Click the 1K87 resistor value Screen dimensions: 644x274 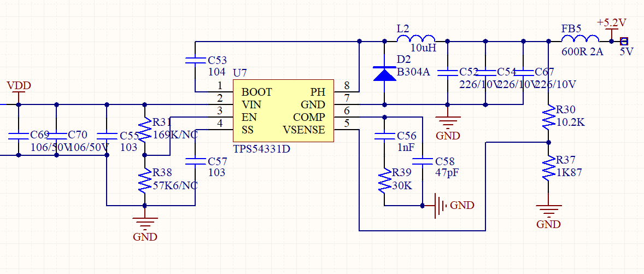tap(569, 172)
